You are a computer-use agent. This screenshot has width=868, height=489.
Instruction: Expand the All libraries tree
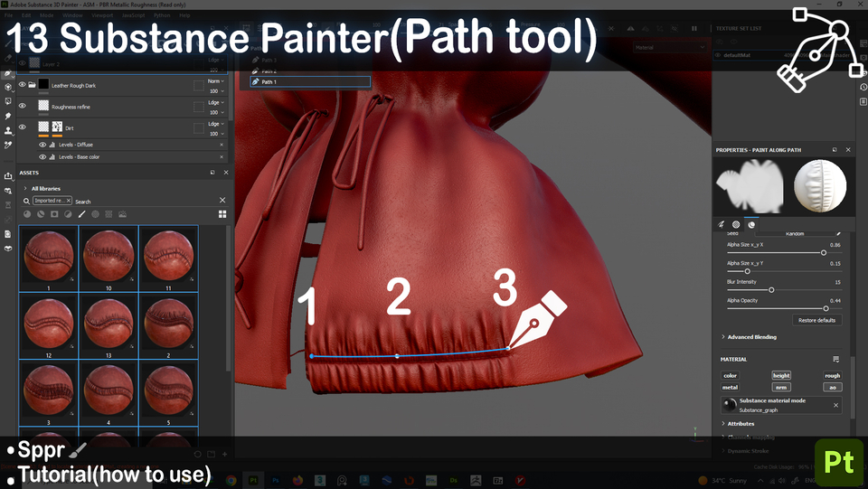(25, 189)
